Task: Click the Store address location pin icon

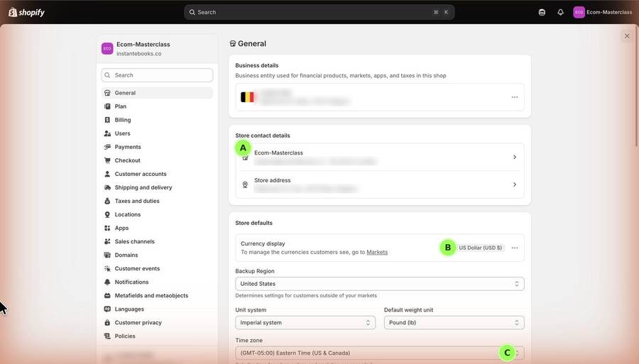Action: pos(245,184)
